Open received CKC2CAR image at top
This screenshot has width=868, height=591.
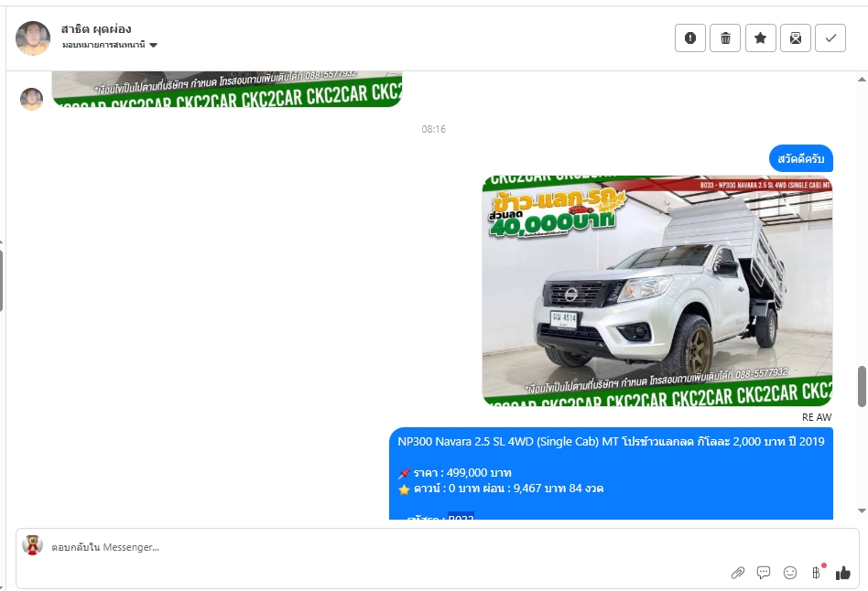(227, 89)
